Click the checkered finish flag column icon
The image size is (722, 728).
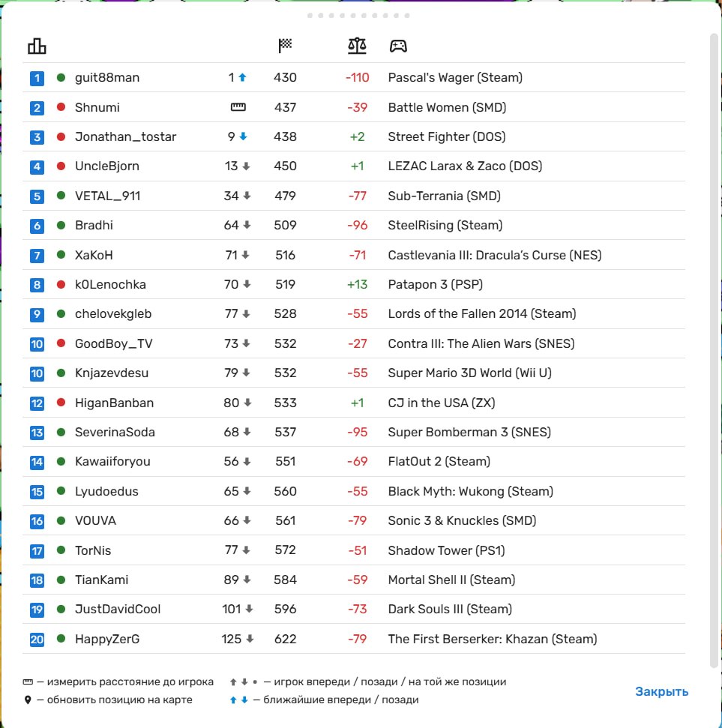pyautogui.click(x=285, y=46)
